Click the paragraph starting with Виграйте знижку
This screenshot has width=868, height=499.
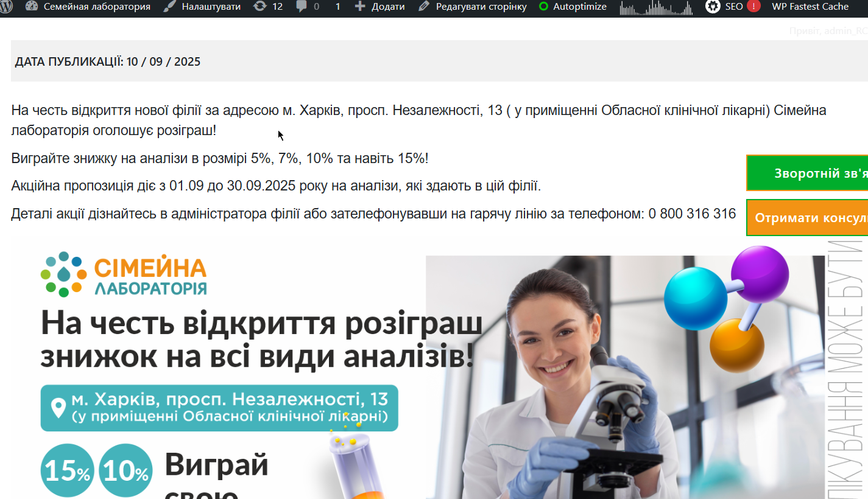pos(220,158)
